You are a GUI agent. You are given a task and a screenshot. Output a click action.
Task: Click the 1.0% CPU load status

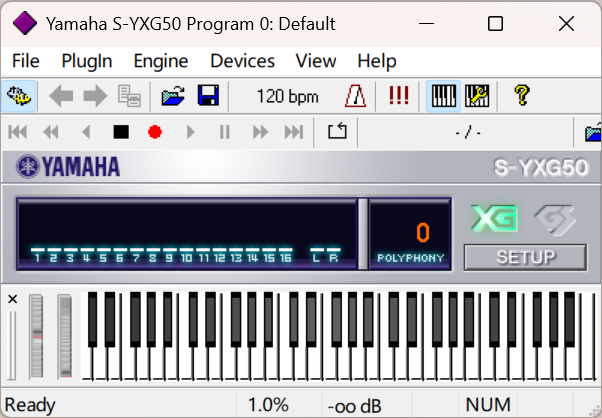click(x=268, y=405)
